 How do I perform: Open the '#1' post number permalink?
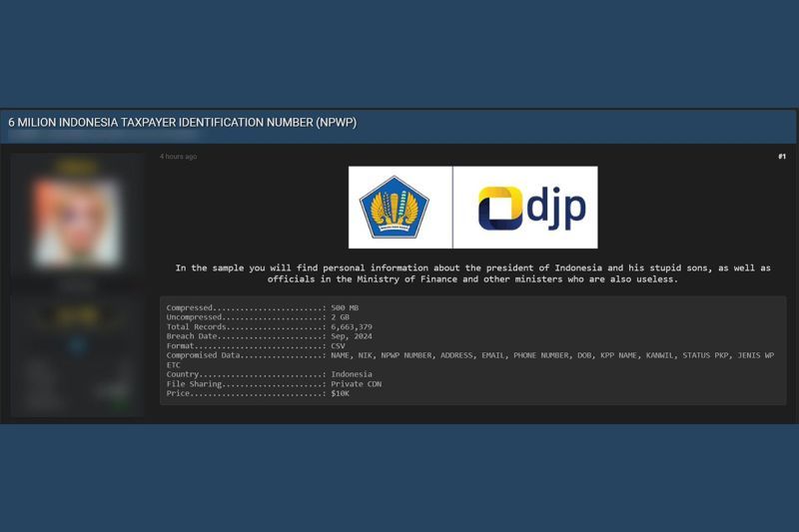[782, 157]
